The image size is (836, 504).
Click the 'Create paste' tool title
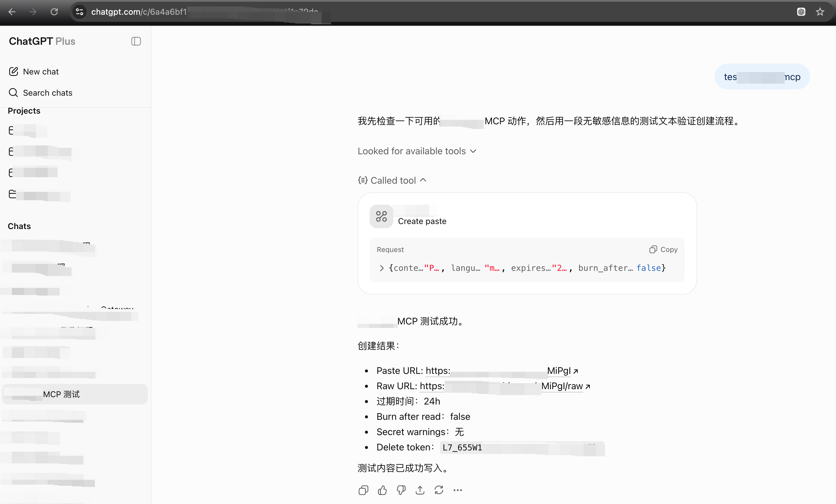422,221
